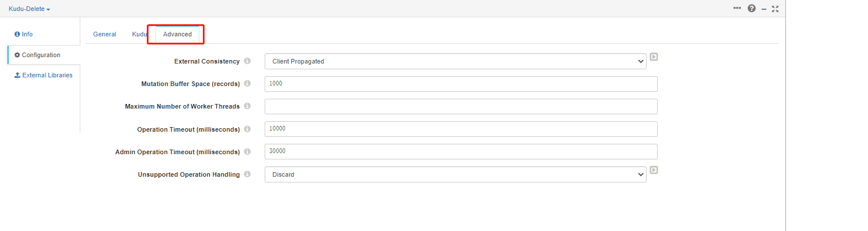Click info icon beside Admin Operation Timeout
This screenshot has width=868, height=231.
point(247,152)
